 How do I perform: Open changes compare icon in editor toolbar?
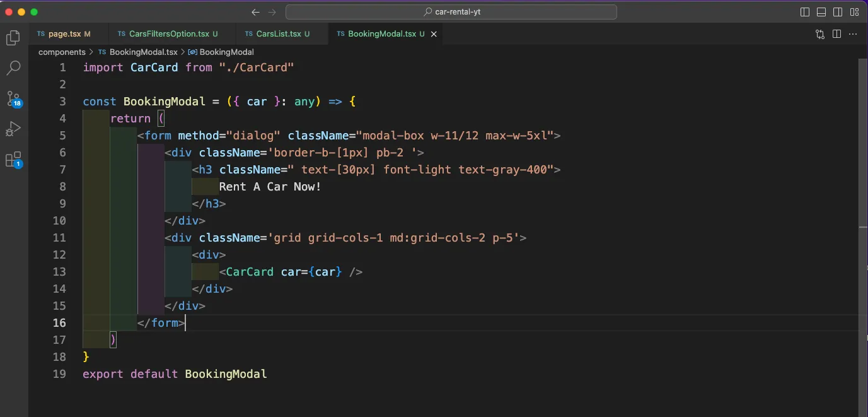(x=820, y=34)
